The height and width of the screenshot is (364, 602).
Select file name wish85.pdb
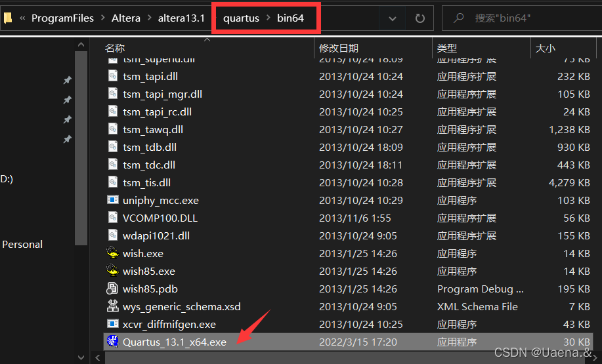click(150, 289)
